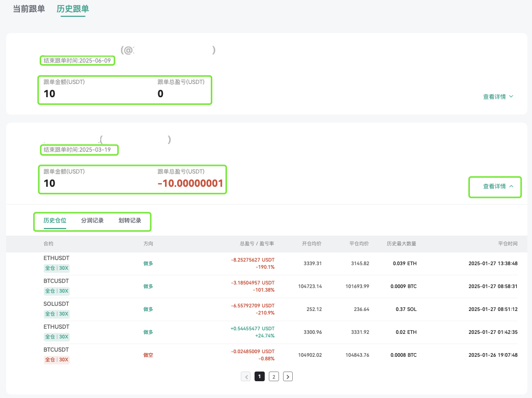Click the chevron next to top 查看详情
This screenshot has width=532, height=398.
tap(511, 96)
